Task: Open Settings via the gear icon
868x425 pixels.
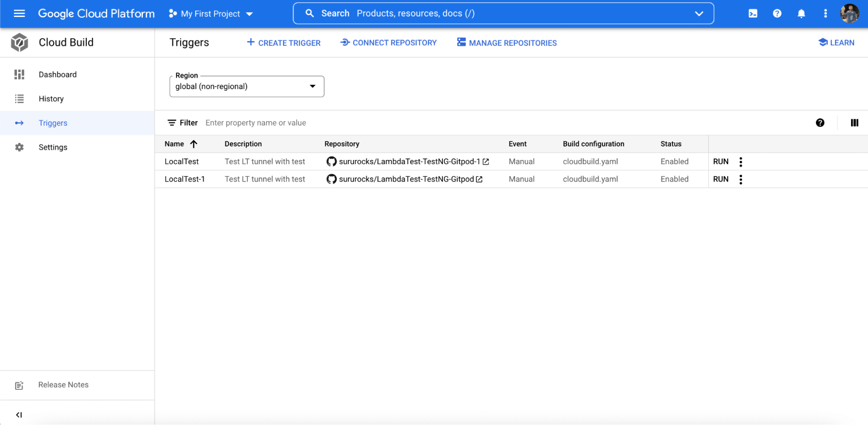Action: (19, 147)
